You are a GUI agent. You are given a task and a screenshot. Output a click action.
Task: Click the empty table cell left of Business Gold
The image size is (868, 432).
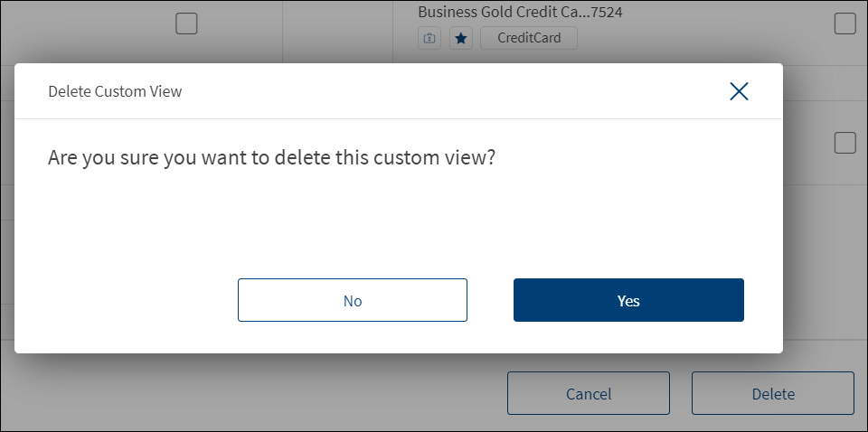(x=337, y=27)
